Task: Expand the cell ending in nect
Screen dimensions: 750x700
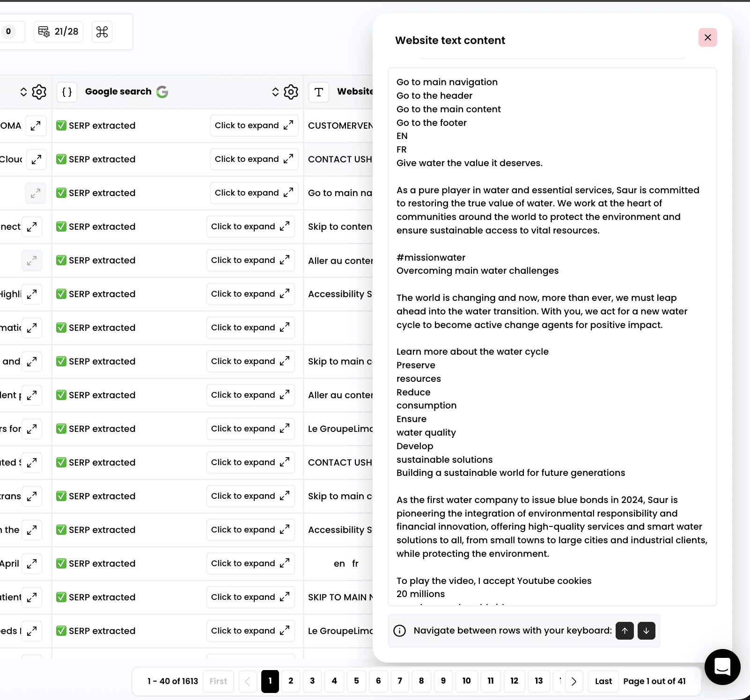Action: (32, 226)
